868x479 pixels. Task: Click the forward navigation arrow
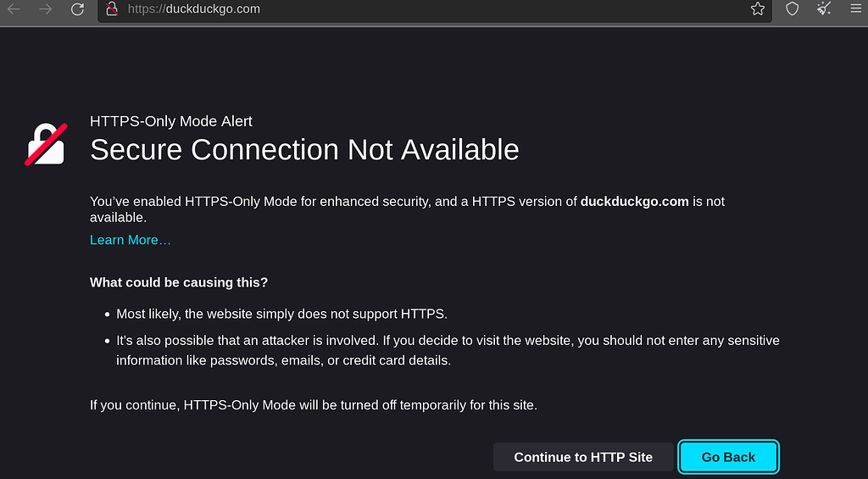(46, 8)
